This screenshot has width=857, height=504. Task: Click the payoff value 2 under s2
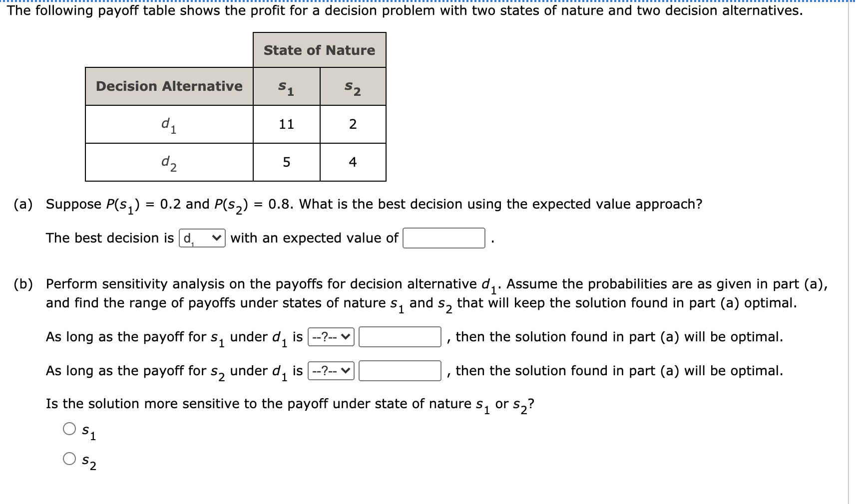click(x=353, y=124)
